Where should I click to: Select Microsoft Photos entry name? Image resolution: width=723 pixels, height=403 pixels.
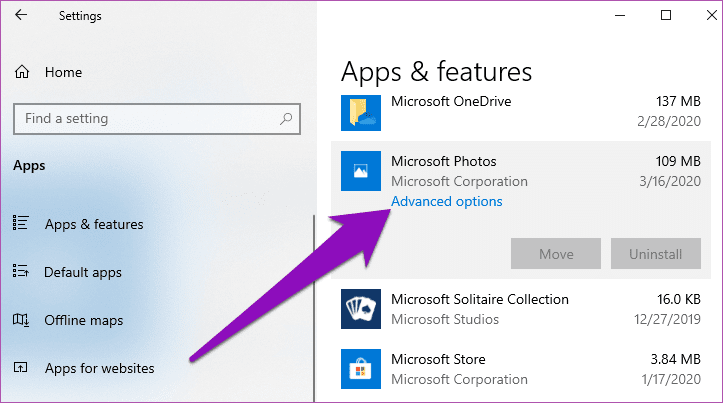click(x=444, y=161)
